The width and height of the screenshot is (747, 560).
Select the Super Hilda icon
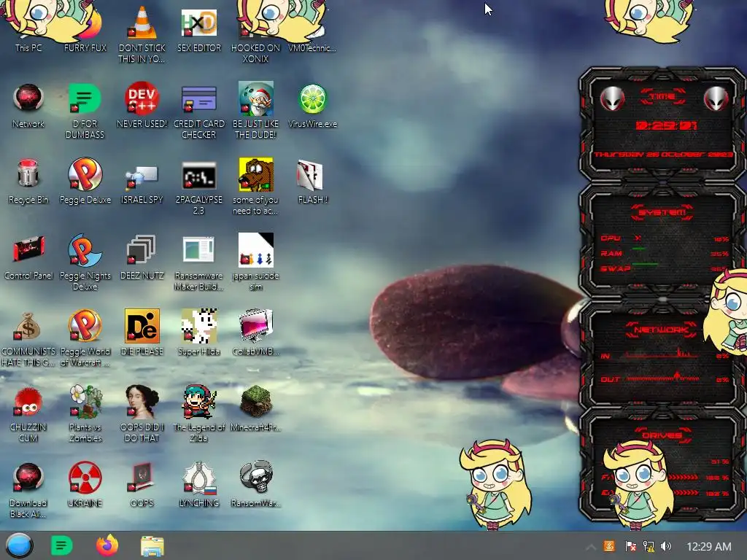[x=198, y=333]
